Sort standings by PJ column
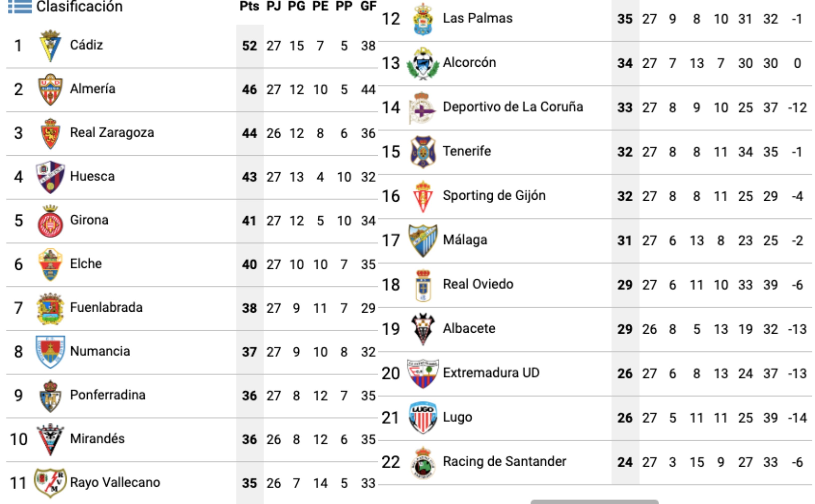 pos(274,6)
